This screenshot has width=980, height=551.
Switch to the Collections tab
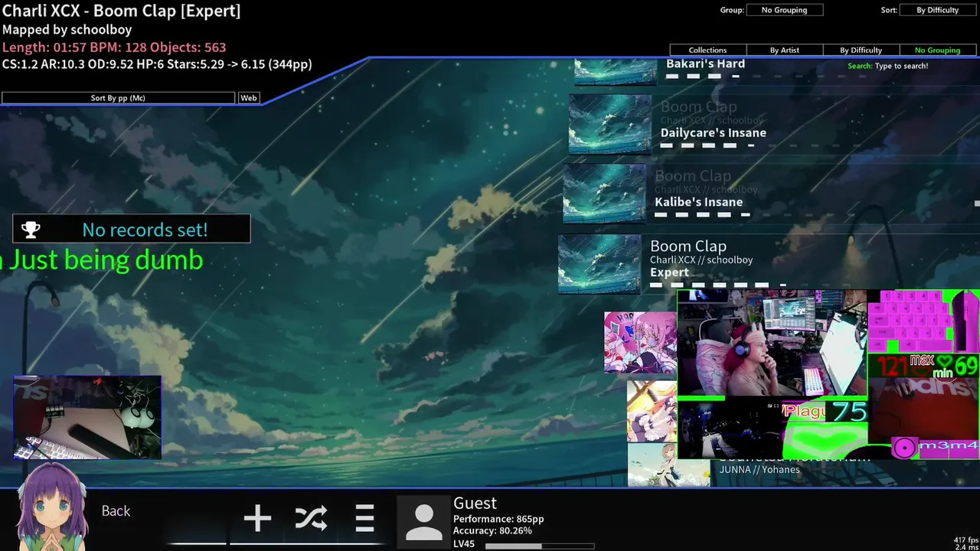(x=707, y=50)
